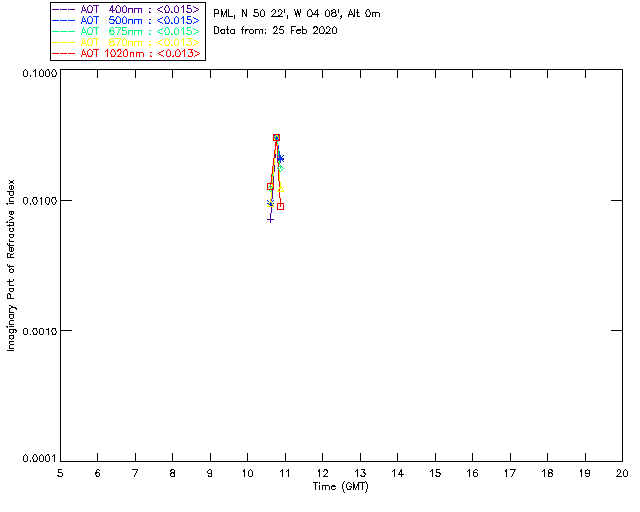Click the x-axis tick label 13

360,473
